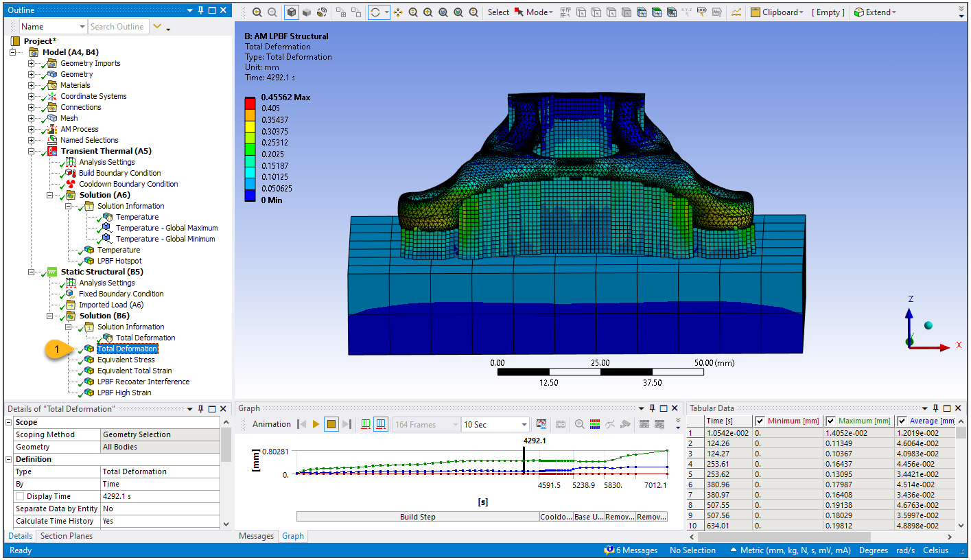Click the red Max legend color band
The width and height of the screenshot is (971, 560).
tap(250, 102)
